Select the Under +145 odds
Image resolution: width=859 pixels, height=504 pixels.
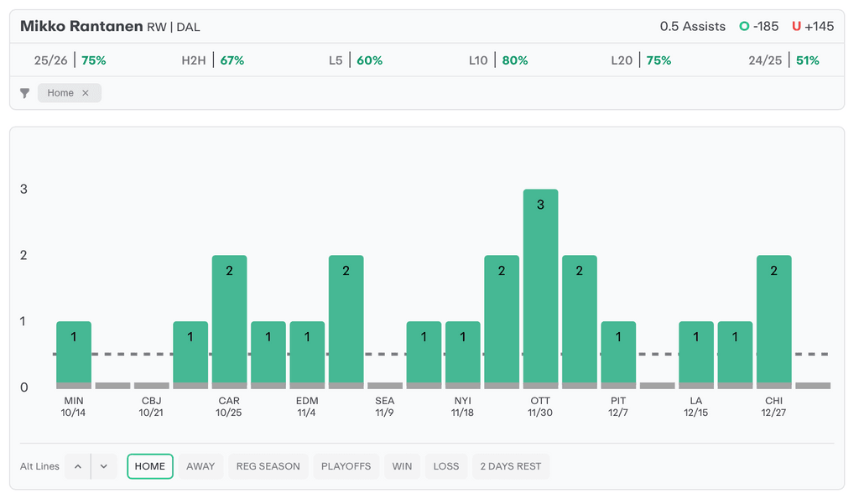(812, 26)
